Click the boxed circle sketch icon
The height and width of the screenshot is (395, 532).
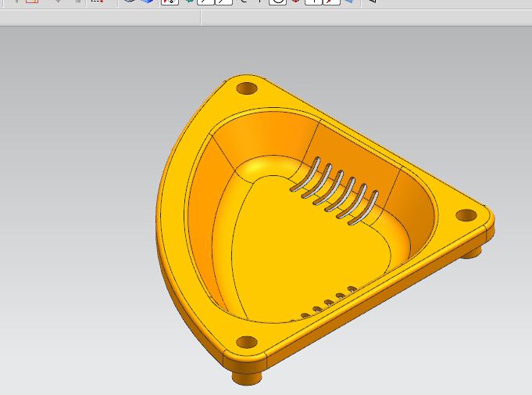pyautogui.click(x=277, y=2)
